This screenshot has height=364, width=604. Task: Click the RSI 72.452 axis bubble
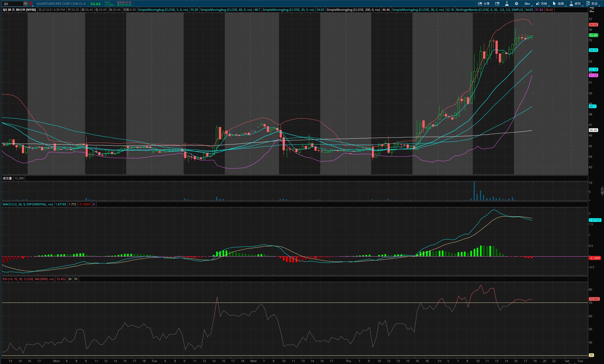pos(594,299)
